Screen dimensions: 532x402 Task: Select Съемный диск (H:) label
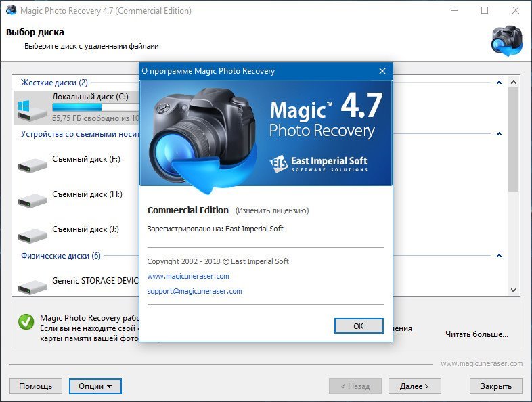pyautogui.click(x=87, y=194)
